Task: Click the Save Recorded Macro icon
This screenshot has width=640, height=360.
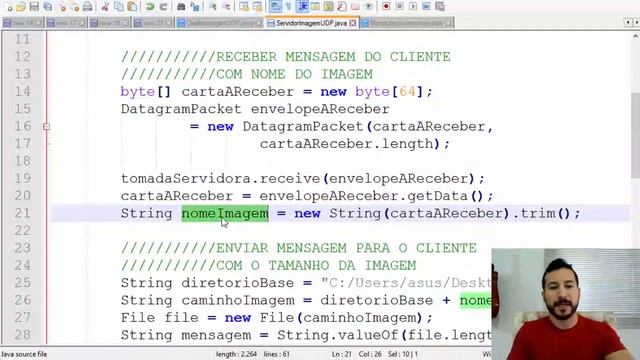Action: point(440,7)
